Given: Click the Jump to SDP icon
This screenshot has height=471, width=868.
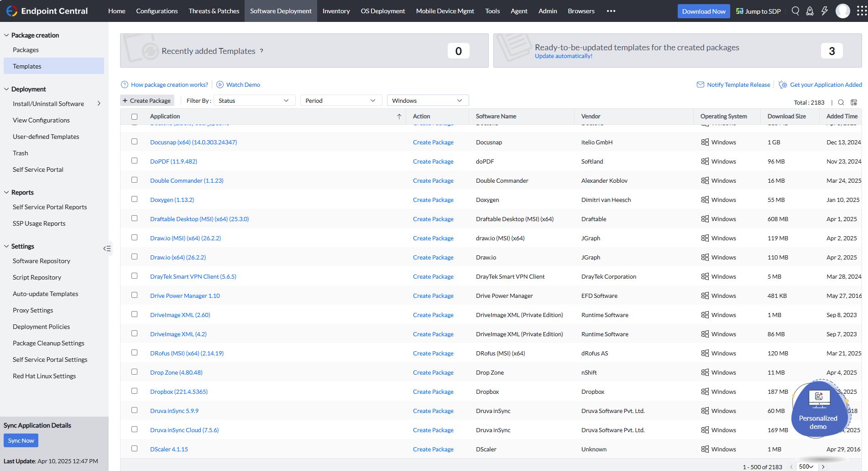Looking at the screenshot, I should click(740, 11).
